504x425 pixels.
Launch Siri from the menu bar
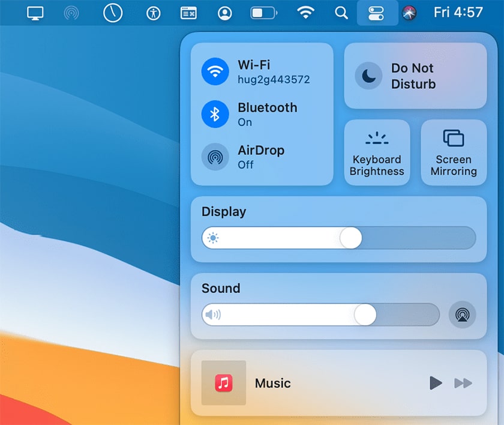(x=409, y=13)
